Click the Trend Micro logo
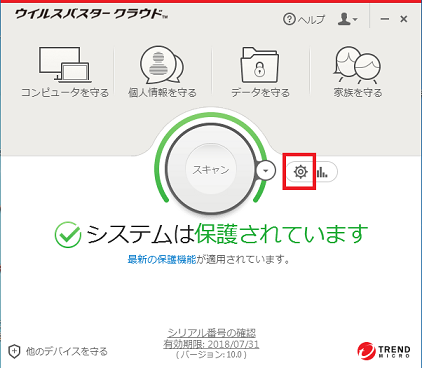 click(383, 351)
